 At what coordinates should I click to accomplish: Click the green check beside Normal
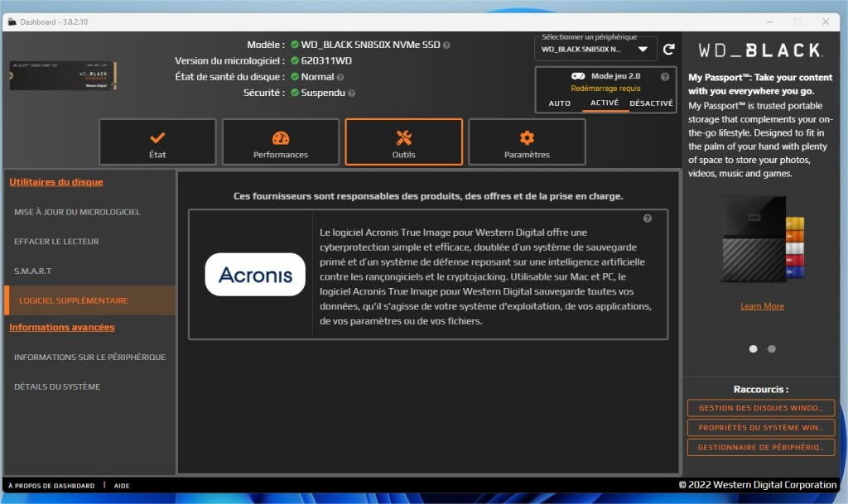[295, 77]
